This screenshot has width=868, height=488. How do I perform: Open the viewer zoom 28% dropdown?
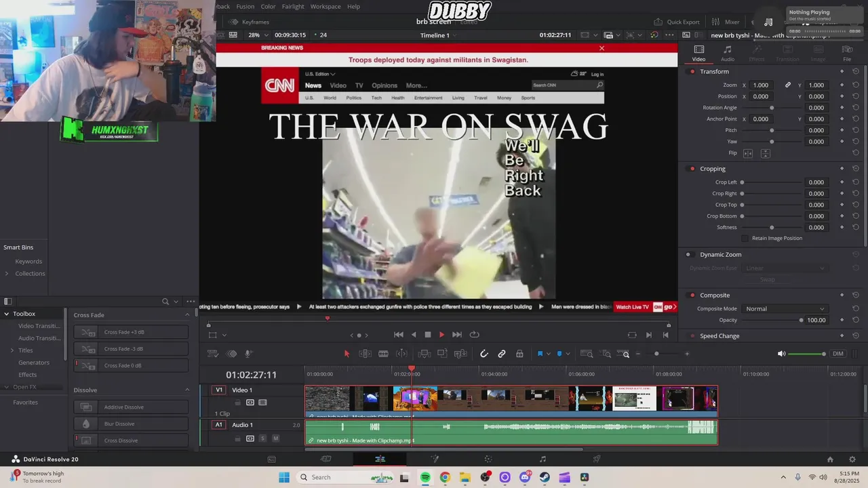258,35
